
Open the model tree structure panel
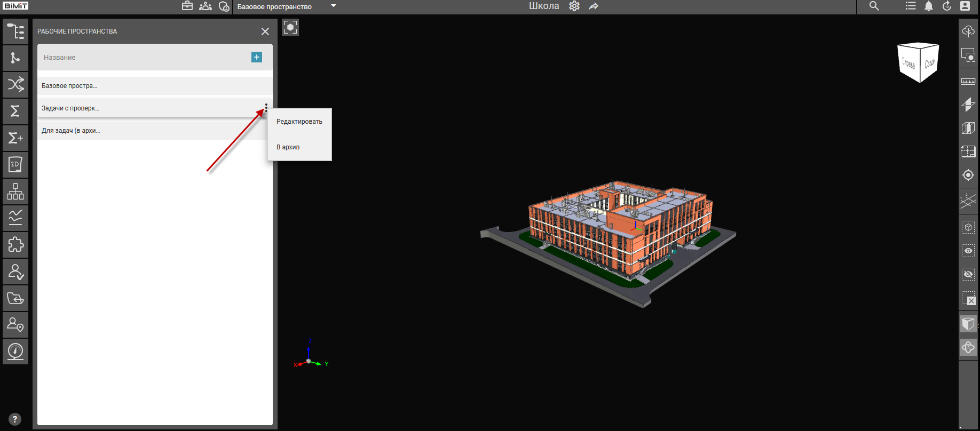(15, 31)
